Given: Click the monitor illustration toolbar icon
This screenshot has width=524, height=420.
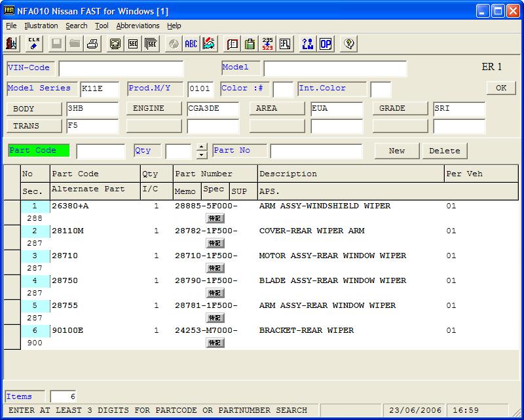Looking at the screenshot, I should pyautogui.click(x=115, y=44).
